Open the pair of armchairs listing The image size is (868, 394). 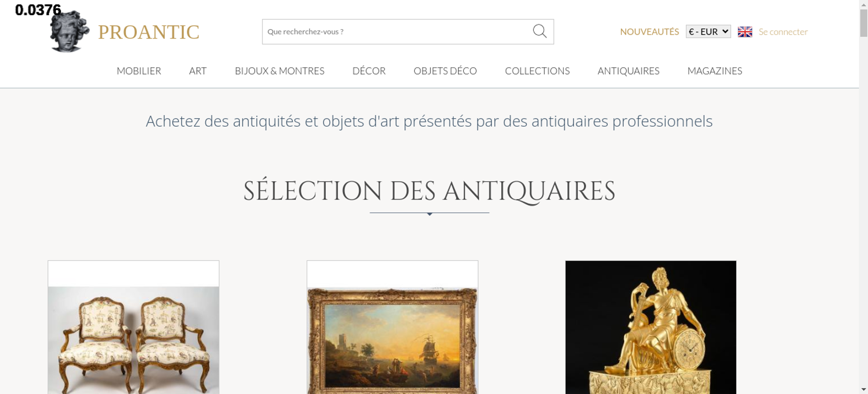tap(133, 327)
